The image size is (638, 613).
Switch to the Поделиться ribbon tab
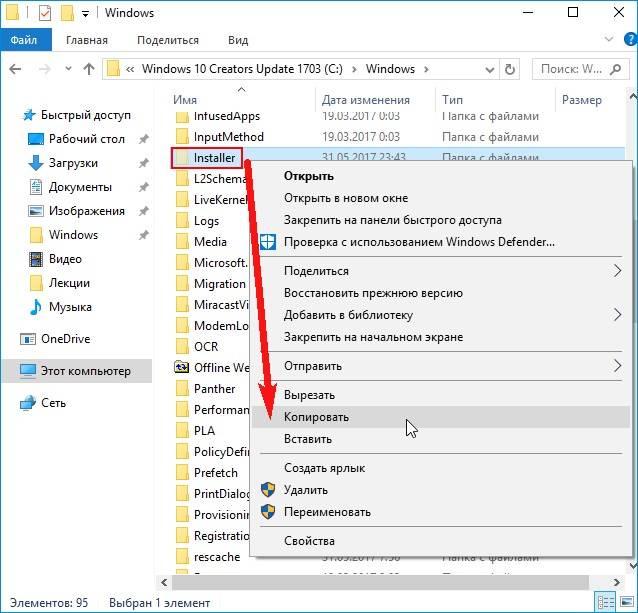[x=168, y=40]
